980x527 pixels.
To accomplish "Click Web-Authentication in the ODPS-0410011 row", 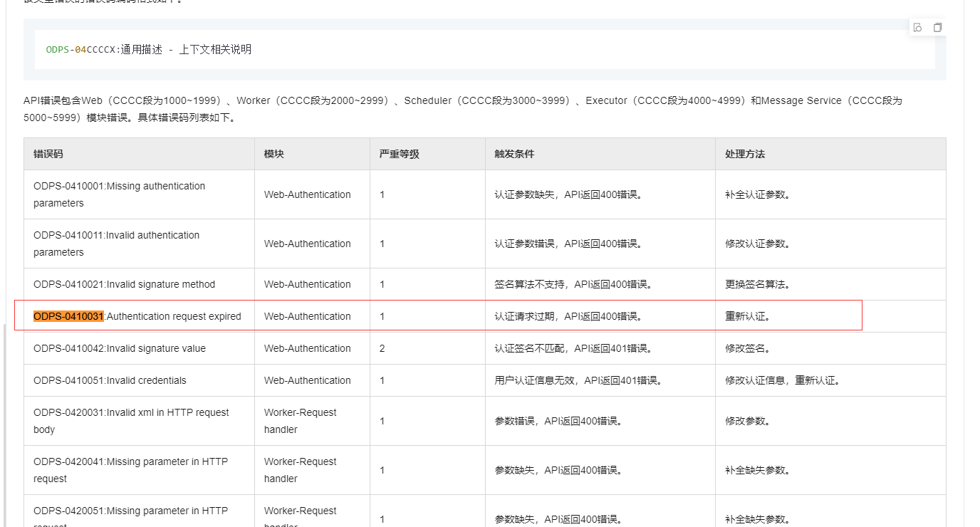I will pos(308,244).
